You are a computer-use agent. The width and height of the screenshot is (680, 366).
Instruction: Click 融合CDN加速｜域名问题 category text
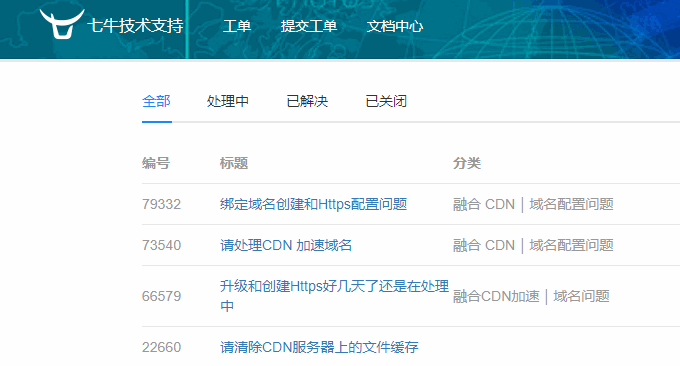[x=531, y=296]
